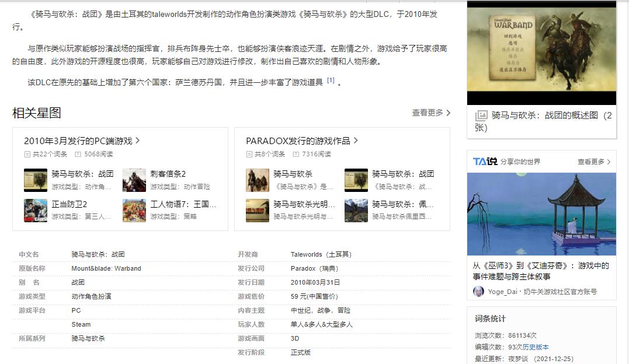Viewport: 629px width, 364px height.
Task: Select the 游戏售价 value 59元(中国售价)
Action: (x=314, y=297)
